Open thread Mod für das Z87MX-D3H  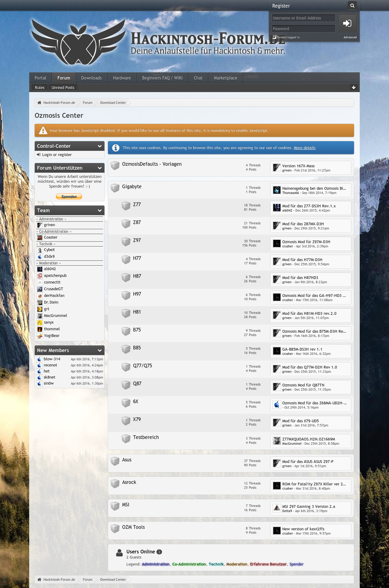tap(303, 224)
